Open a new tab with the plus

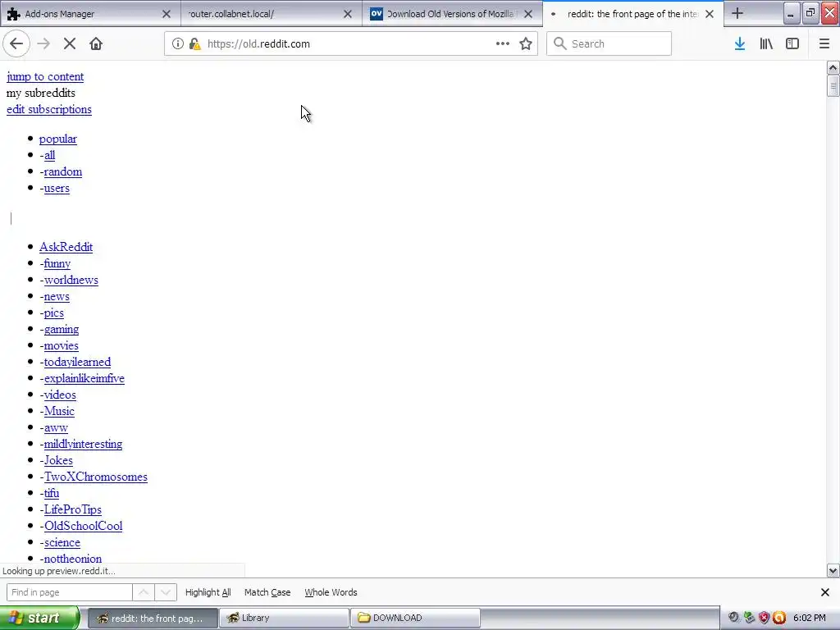click(x=737, y=13)
